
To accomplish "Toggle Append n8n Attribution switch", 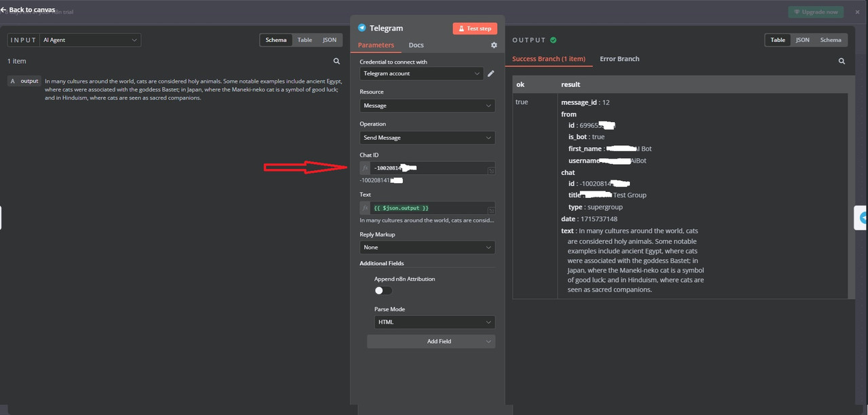I will 383,290.
